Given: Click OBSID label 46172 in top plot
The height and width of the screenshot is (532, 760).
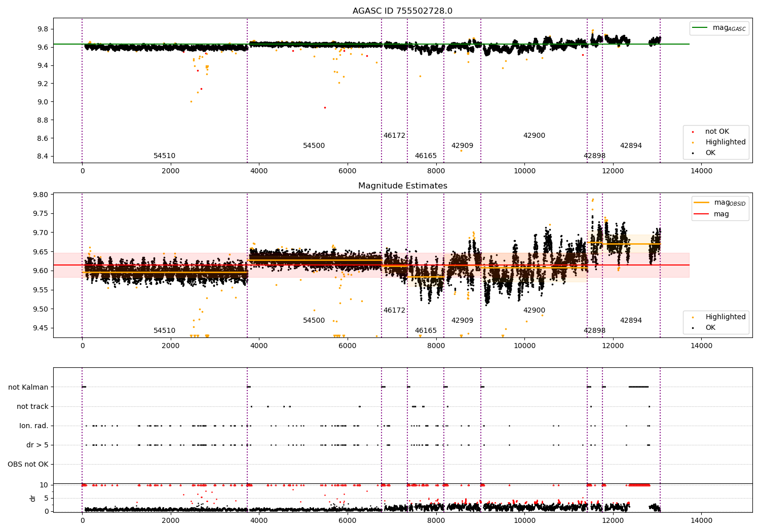Looking at the screenshot, I should 394,136.
